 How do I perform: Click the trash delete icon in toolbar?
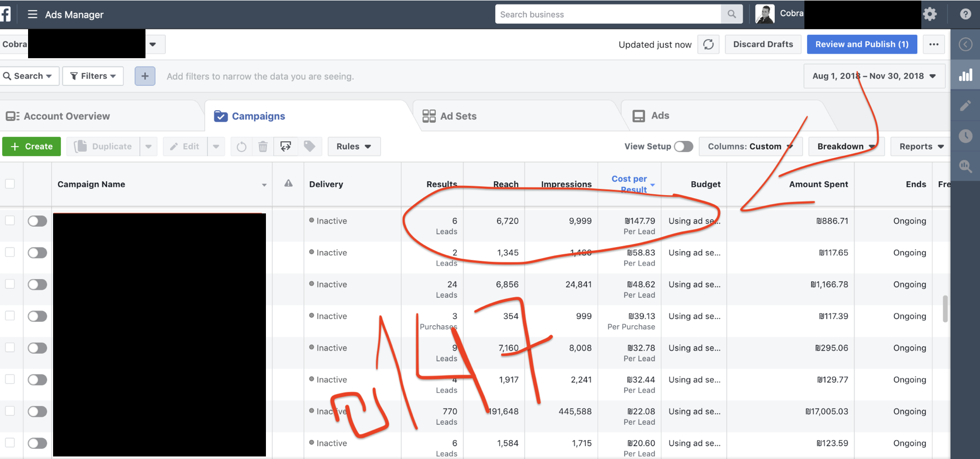pyautogui.click(x=263, y=147)
